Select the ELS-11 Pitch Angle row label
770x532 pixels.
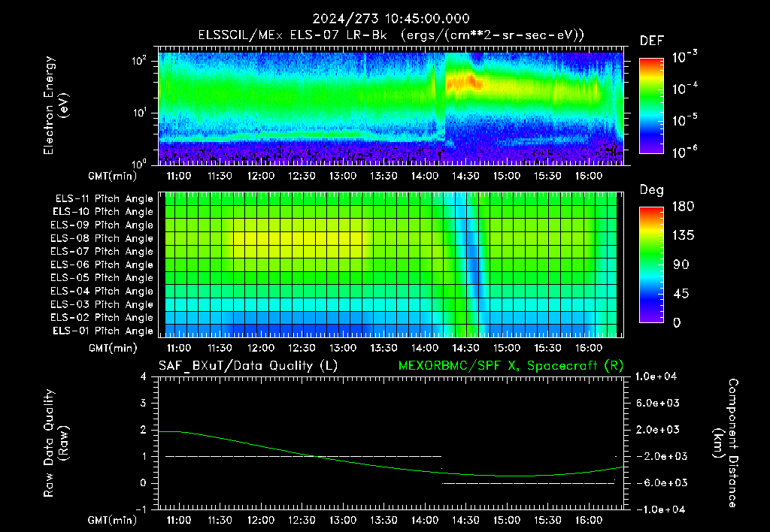(x=104, y=199)
